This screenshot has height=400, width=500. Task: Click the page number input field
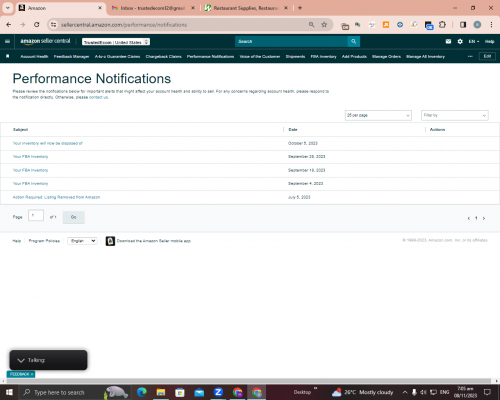[x=36, y=216]
